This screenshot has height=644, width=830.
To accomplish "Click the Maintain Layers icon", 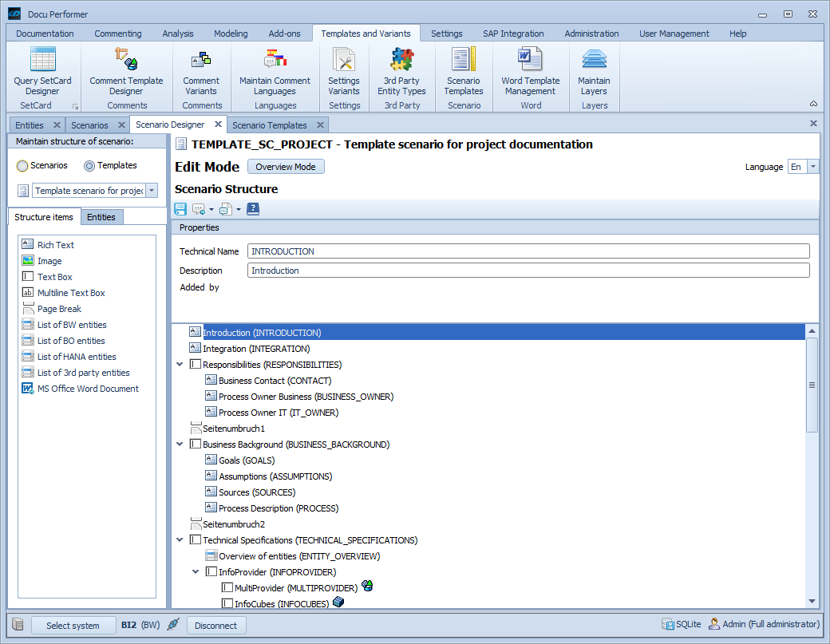I will 594,61.
